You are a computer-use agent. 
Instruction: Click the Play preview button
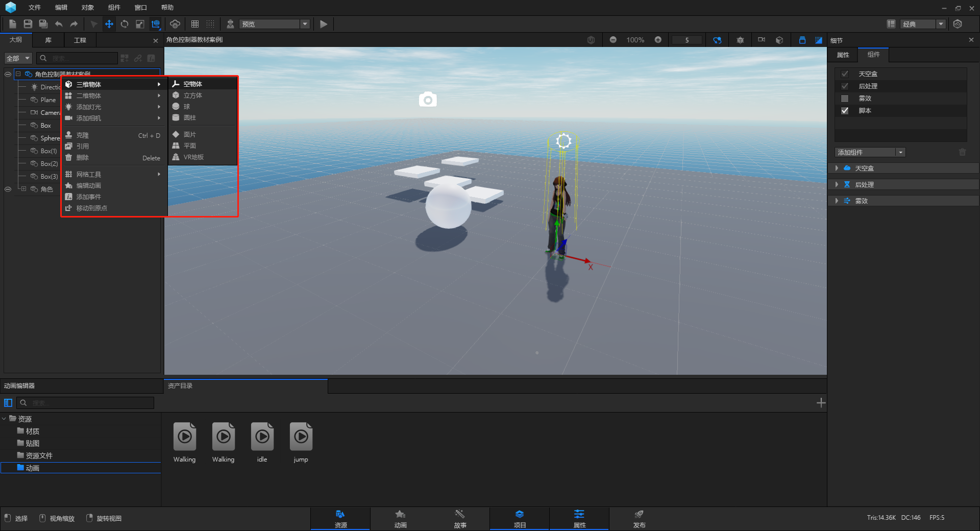[324, 24]
